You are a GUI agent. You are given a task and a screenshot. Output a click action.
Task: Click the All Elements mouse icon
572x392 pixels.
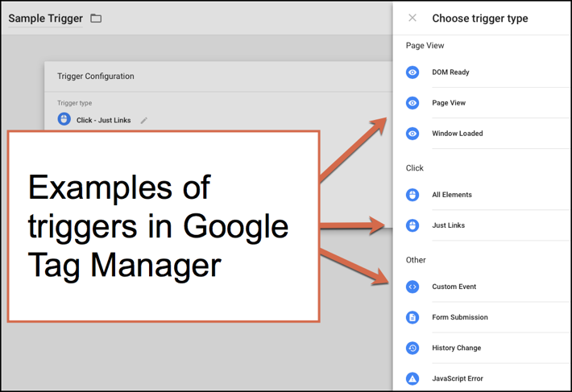[x=412, y=195]
